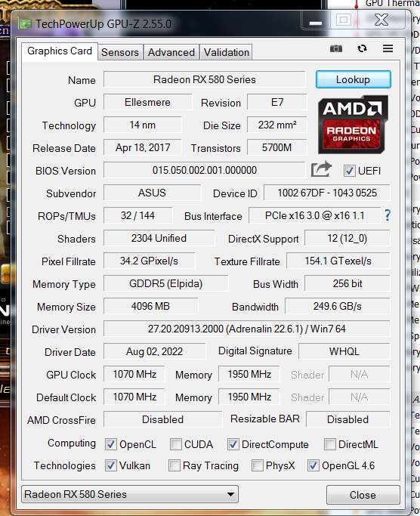Toggle the OpenGL 4.6 checkbox
Screen dimensions: 420x516
(313, 465)
